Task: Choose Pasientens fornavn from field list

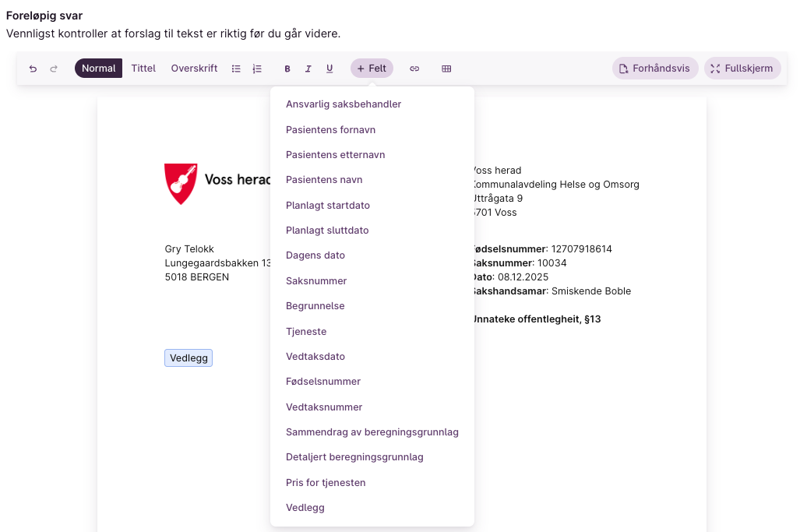Action: pos(330,129)
